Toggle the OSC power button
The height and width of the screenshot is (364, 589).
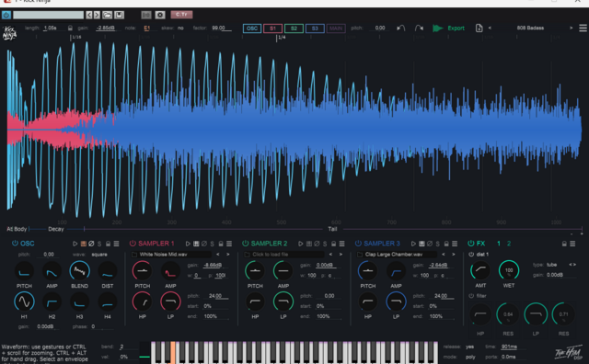coord(15,244)
